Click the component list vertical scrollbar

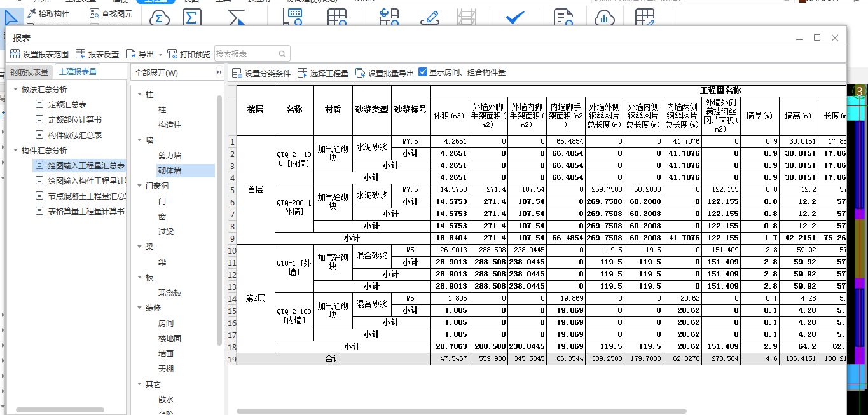point(219,220)
